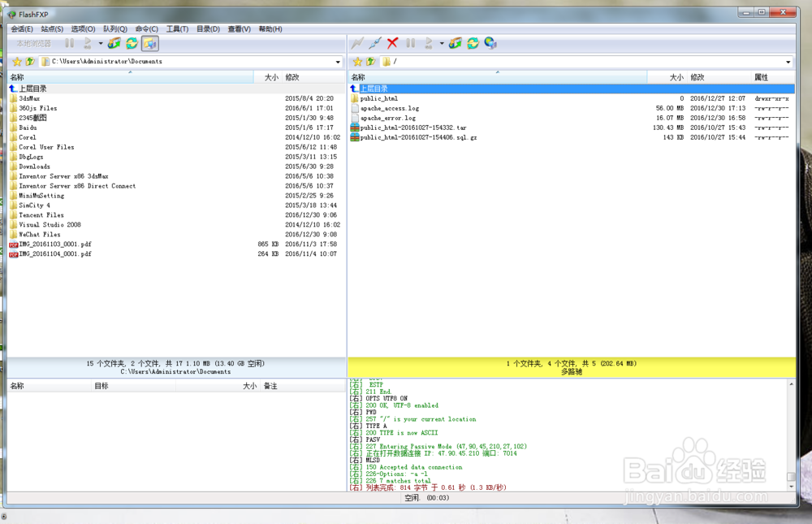
Task: Go up one folder in remote pane
Action: point(370,62)
